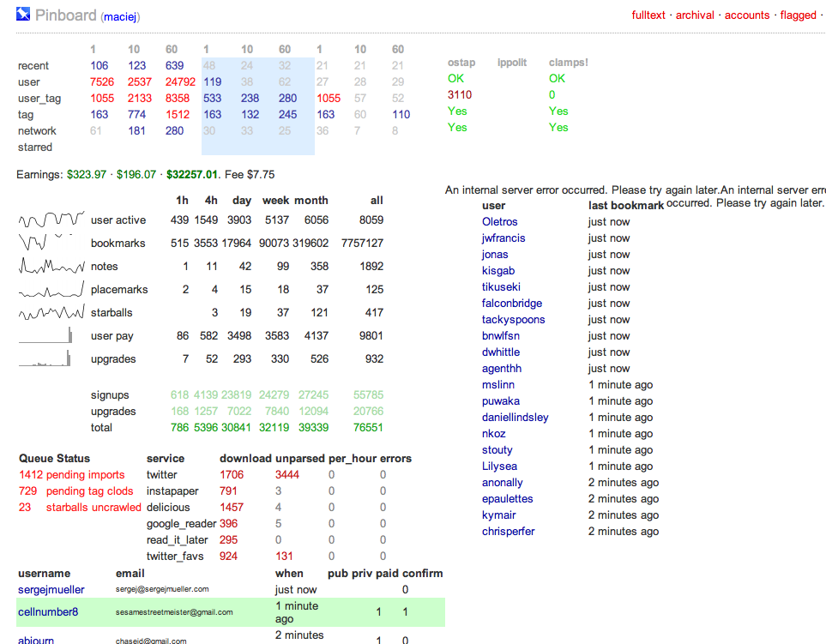
Task: Click the 7757127 total bookmarks value
Action: coord(363,244)
